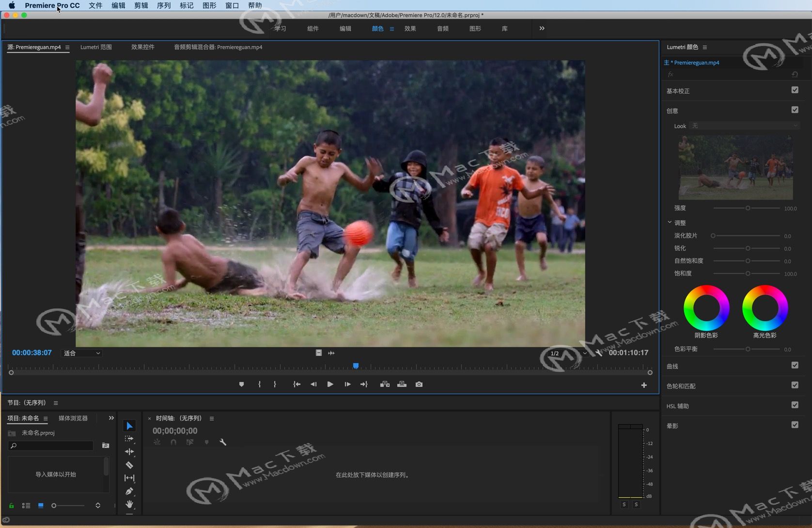
Task: Open zoom level dropdown showing 适合
Action: (81, 353)
